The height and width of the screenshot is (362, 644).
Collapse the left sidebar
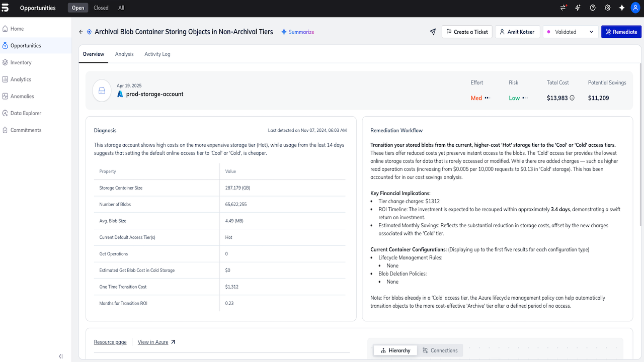pyautogui.click(x=61, y=356)
